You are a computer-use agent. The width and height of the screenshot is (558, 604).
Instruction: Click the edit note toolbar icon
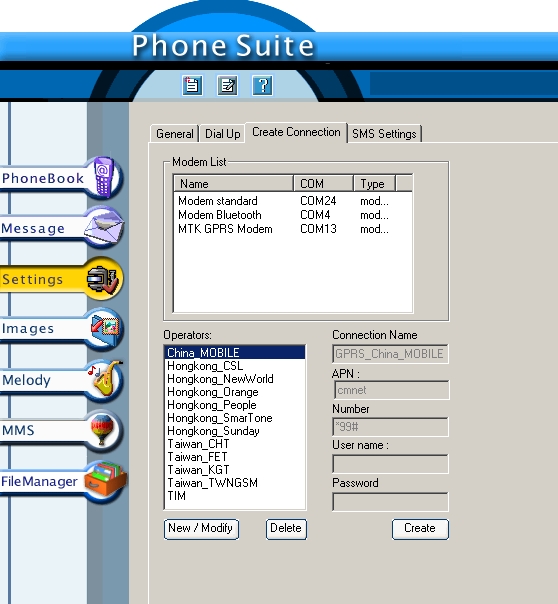[x=227, y=85]
